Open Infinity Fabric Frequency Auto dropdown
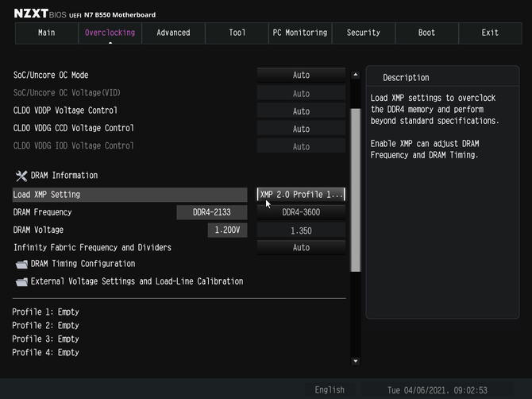Screen dimensions: 532x399 pyautogui.click(x=301, y=247)
